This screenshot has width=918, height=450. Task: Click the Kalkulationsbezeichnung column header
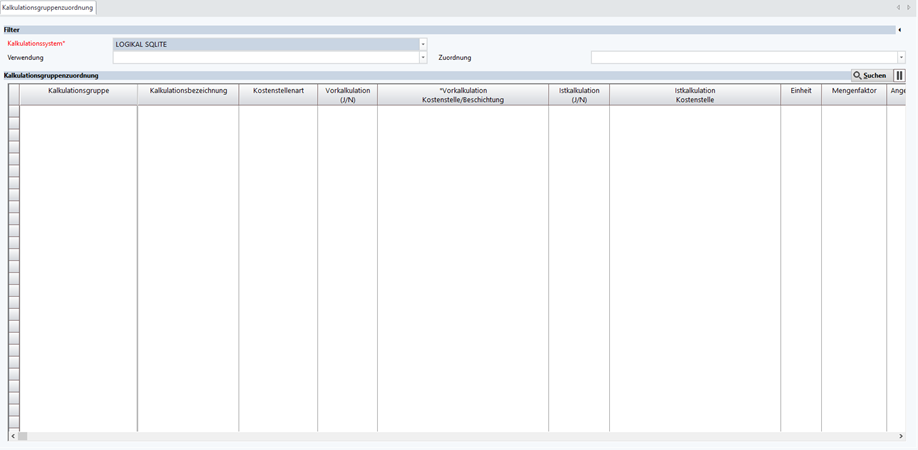tap(188, 95)
